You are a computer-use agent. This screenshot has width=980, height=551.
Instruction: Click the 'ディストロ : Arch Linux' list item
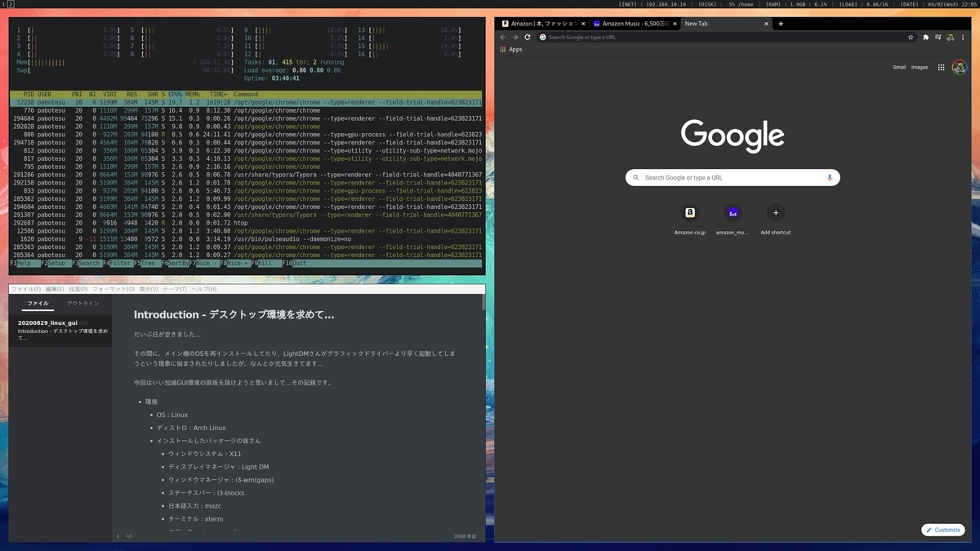coord(191,428)
